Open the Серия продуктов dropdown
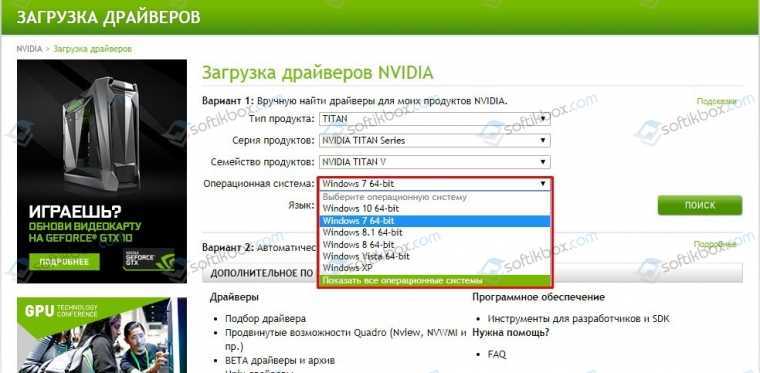Screen dimensions: 760x373 (435, 140)
